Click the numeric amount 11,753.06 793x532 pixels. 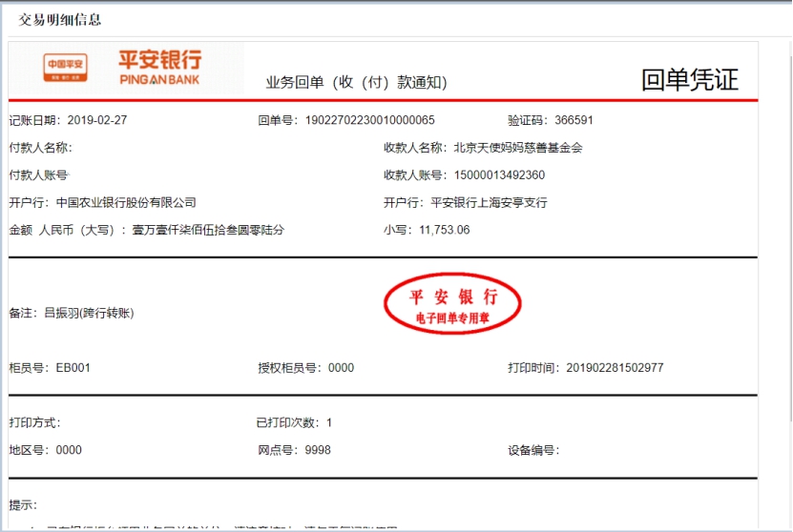click(x=445, y=230)
